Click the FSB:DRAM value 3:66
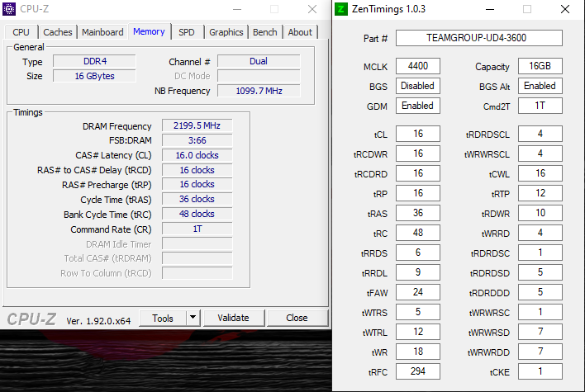 (x=197, y=140)
